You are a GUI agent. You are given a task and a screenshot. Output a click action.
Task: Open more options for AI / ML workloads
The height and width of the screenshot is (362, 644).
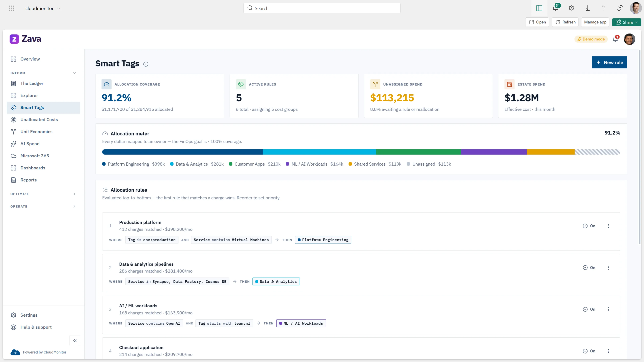608,309
